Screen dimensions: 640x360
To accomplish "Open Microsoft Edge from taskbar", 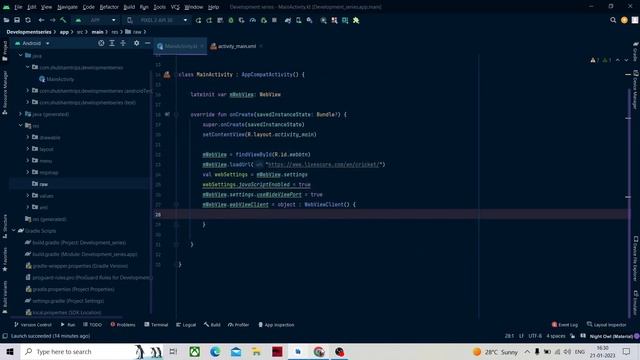I will 215,351.
